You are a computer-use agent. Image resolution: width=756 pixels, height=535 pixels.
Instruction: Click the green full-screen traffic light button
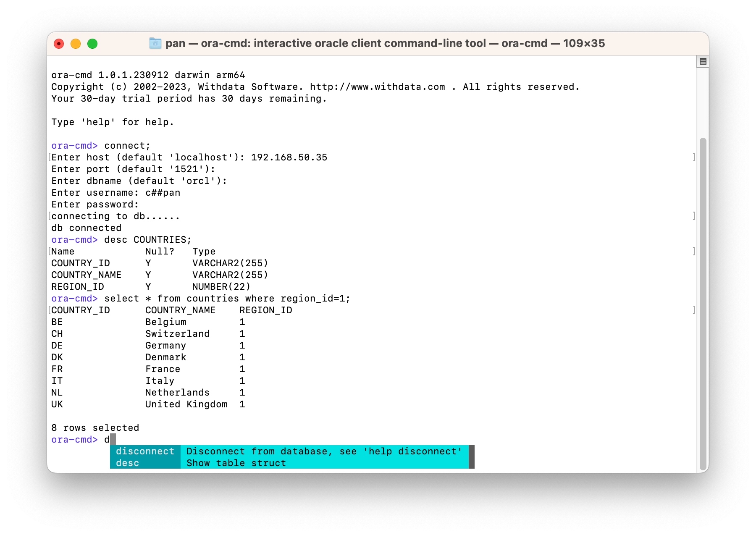tap(92, 43)
